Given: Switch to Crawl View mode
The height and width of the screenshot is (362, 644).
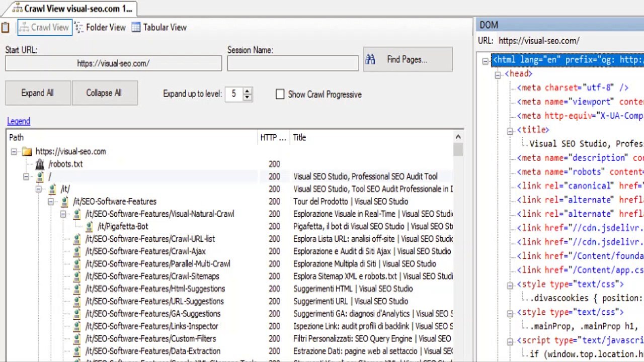Looking at the screenshot, I should (x=44, y=28).
